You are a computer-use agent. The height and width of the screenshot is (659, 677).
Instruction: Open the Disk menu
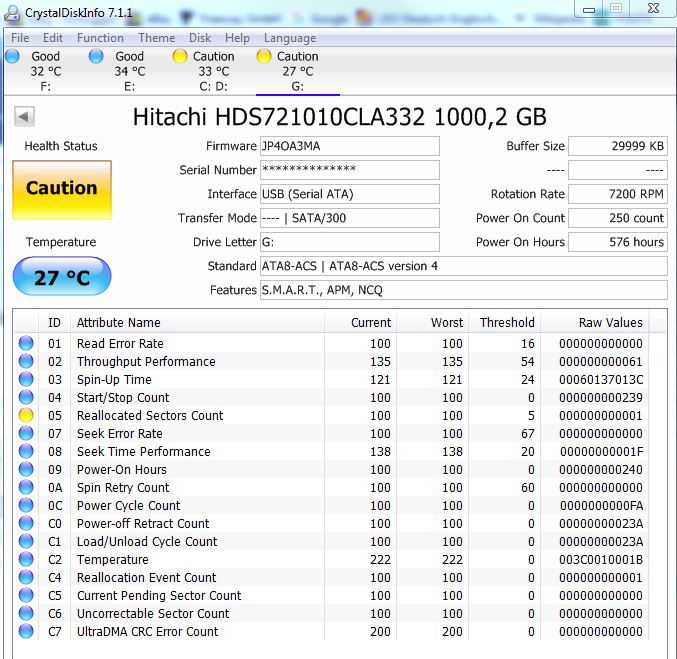pos(200,38)
